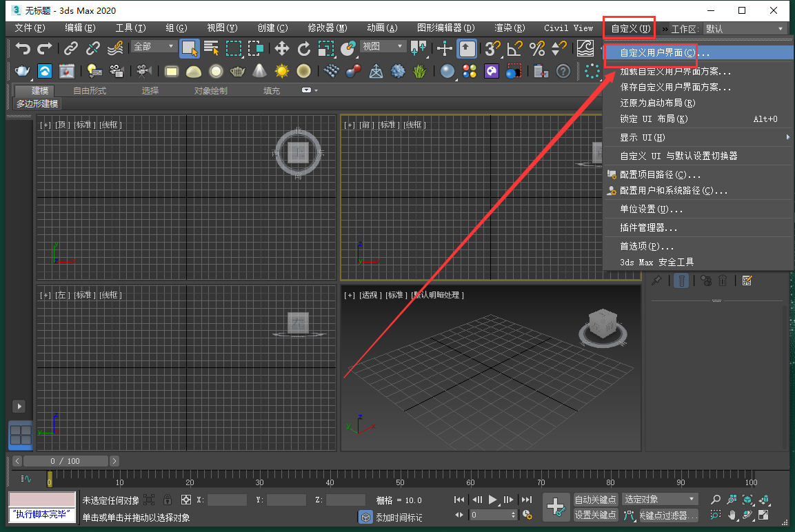The width and height of the screenshot is (795, 532).
Task: Click the sun light icon
Action: click(281, 71)
